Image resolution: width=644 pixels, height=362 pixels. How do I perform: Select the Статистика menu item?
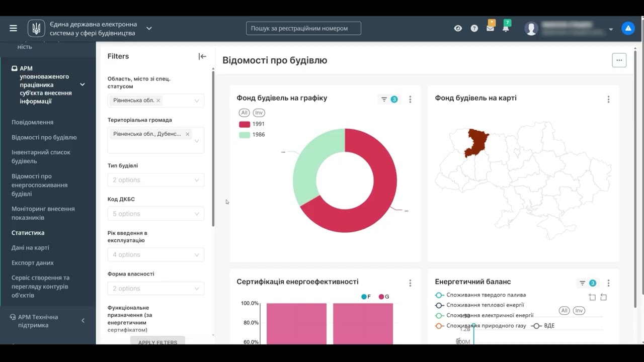(28, 233)
